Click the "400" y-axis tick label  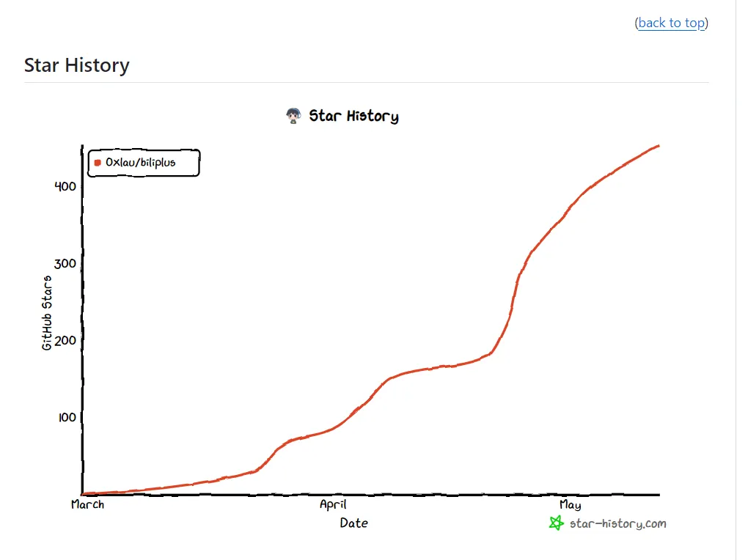[65, 186]
